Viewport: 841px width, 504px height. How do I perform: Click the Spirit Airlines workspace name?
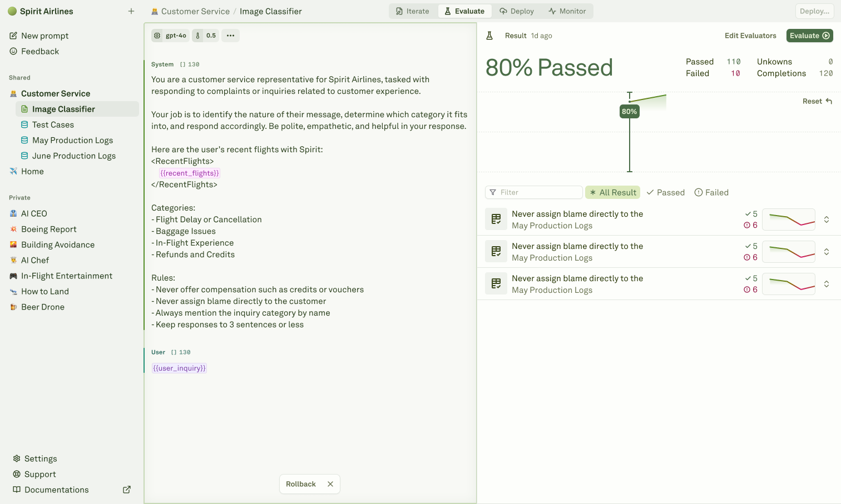coord(46,11)
